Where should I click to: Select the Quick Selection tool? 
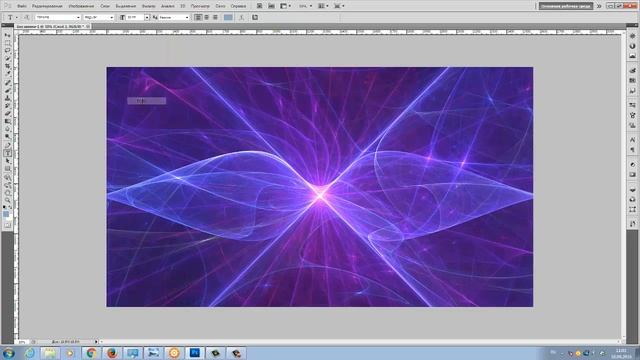7,59
